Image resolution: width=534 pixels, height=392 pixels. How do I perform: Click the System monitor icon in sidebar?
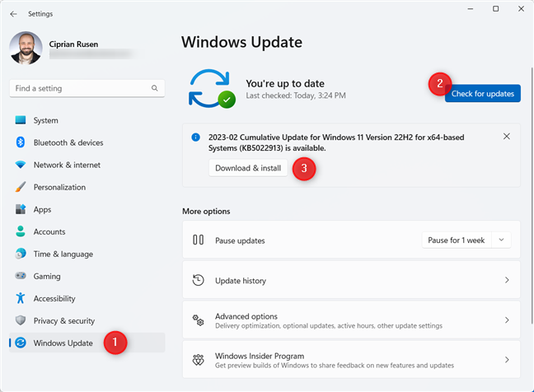pos(21,120)
